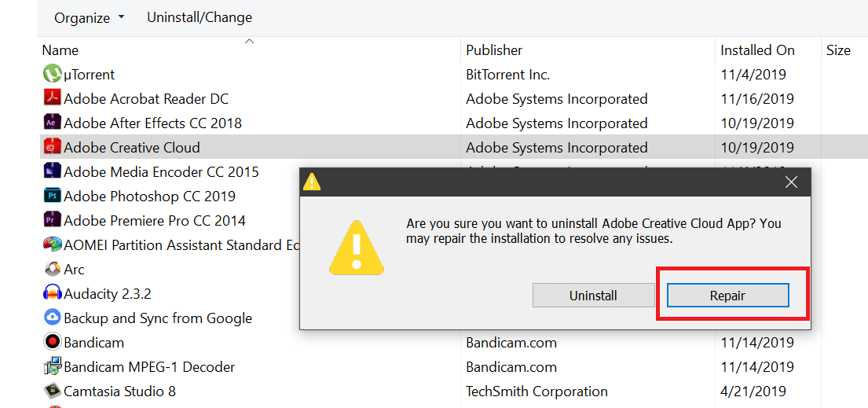
Task: Select the Adobe Media Encoder CC 2015 entry
Action: coord(161,172)
